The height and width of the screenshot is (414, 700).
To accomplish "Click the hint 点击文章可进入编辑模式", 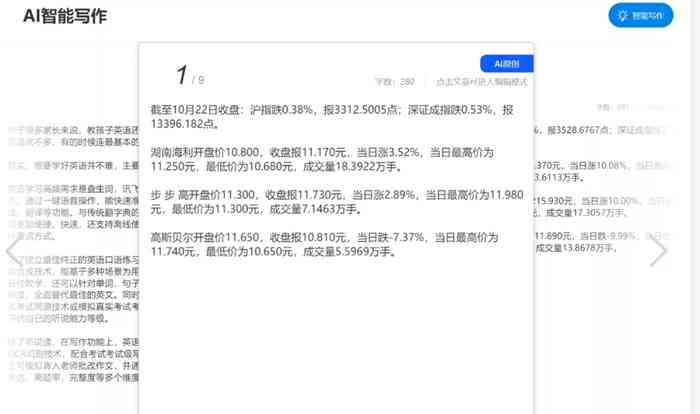I will (x=482, y=82).
